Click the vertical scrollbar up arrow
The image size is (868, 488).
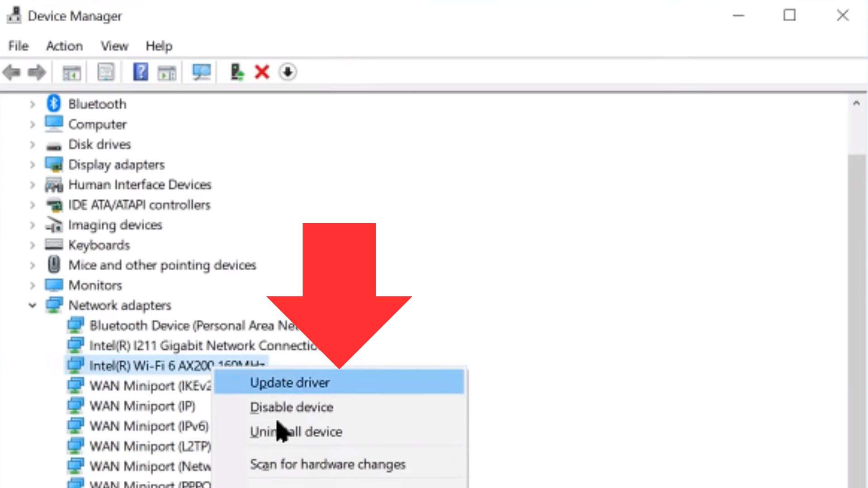(856, 103)
